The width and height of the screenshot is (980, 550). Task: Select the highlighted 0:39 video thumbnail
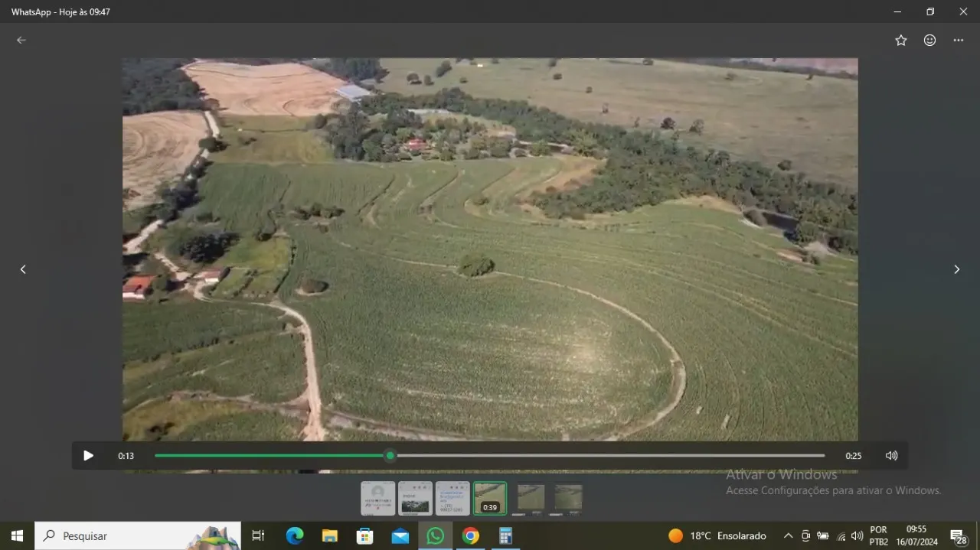pos(490,498)
